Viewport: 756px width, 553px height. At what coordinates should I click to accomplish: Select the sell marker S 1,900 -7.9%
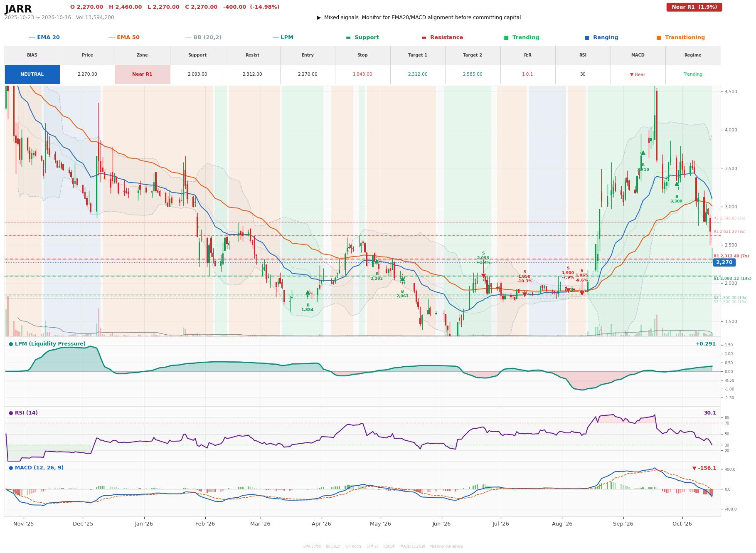(568, 291)
